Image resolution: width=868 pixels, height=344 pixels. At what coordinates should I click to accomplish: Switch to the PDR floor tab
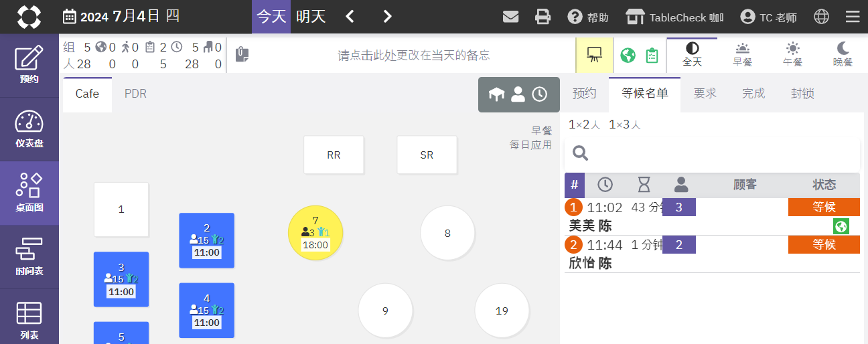tap(135, 94)
